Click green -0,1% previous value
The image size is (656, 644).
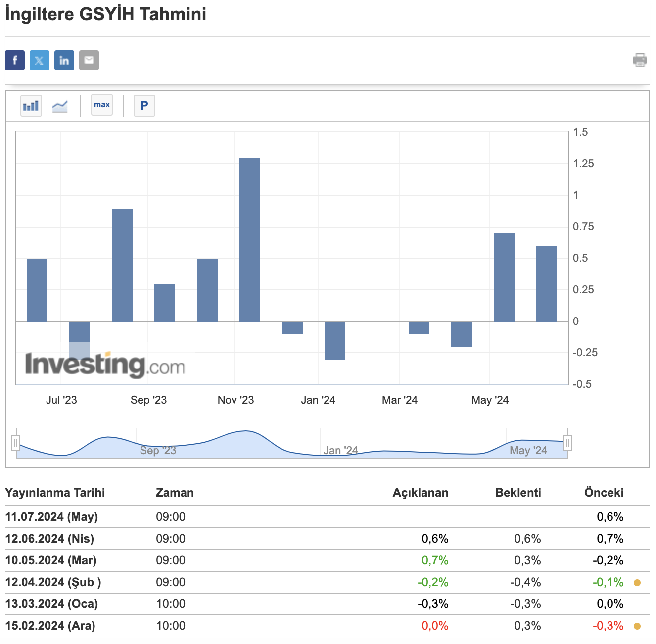(608, 582)
